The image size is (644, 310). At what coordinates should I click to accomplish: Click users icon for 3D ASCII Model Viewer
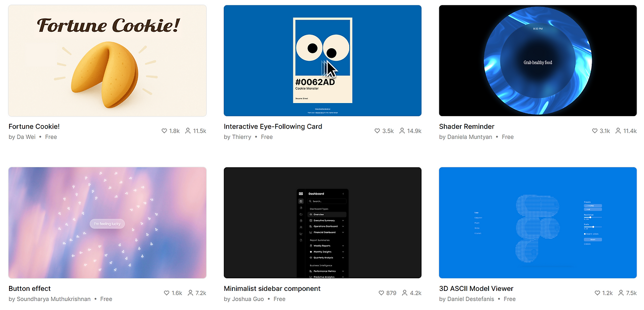621,293
